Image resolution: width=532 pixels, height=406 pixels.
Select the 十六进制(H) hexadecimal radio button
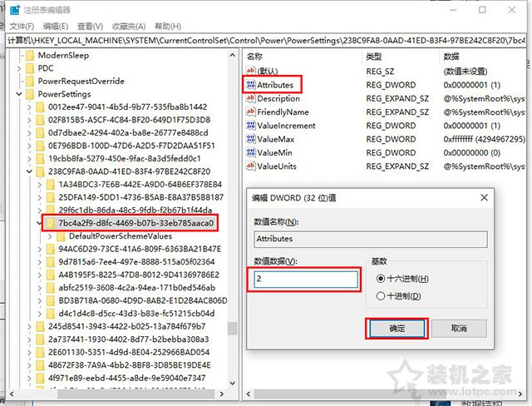(x=381, y=279)
